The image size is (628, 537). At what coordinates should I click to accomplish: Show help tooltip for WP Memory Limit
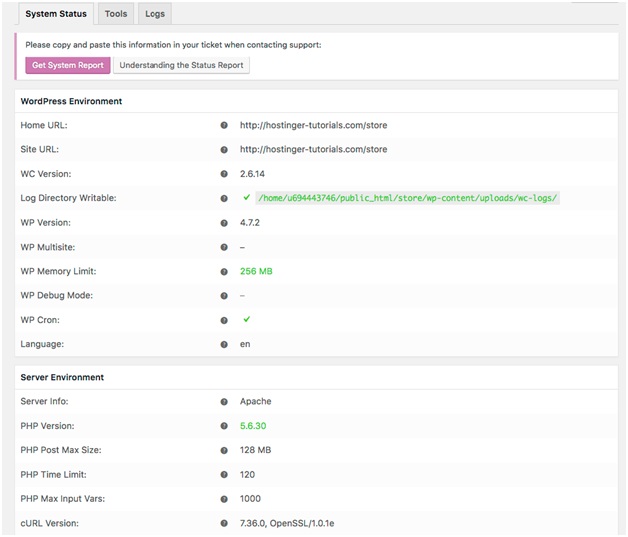pyautogui.click(x=224, y=272)
